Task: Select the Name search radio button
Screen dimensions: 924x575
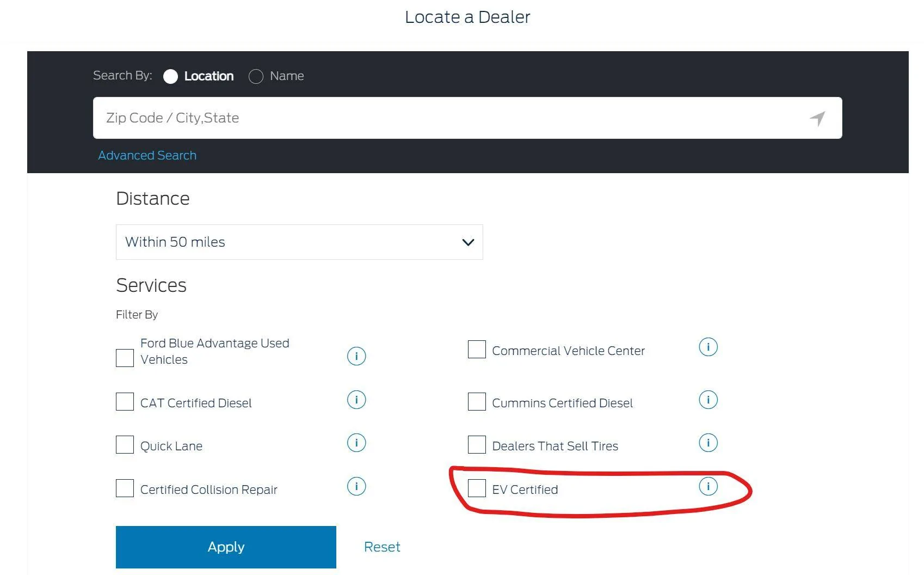Action: coord(256,77)
